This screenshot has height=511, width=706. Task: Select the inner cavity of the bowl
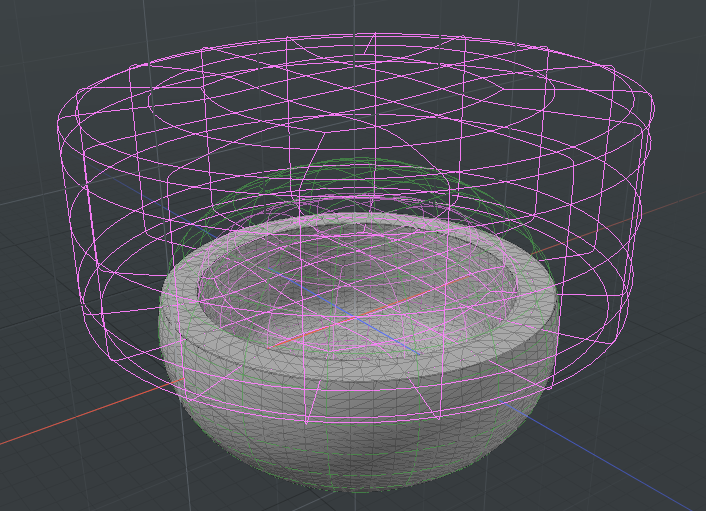click(360, 290)
